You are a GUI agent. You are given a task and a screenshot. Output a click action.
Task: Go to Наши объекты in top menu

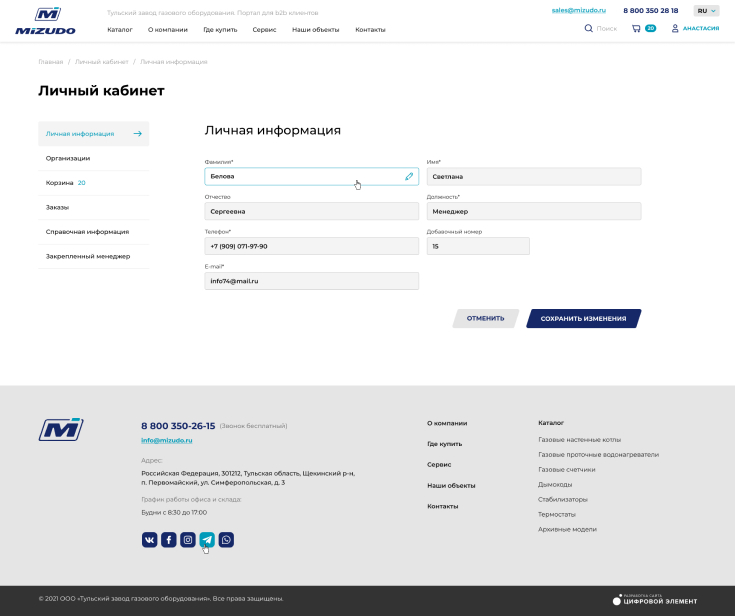(314, 30)
